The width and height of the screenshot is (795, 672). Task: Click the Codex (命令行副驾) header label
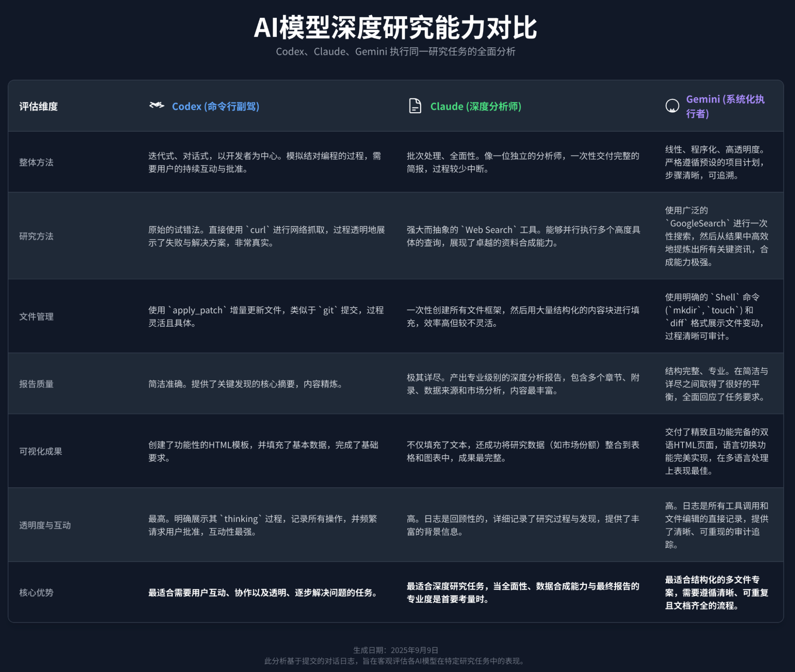[215, 106]
